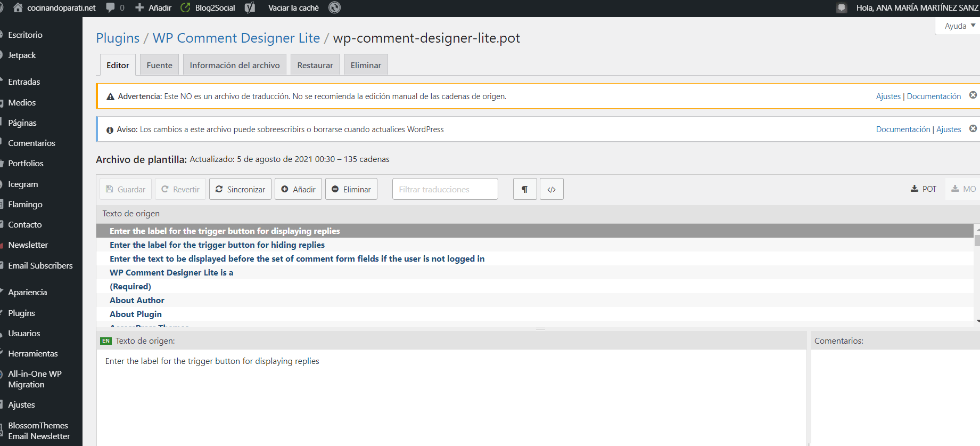Open the cocinandoparati.net site home icon

pyautogui.click(x=18, y=7)
